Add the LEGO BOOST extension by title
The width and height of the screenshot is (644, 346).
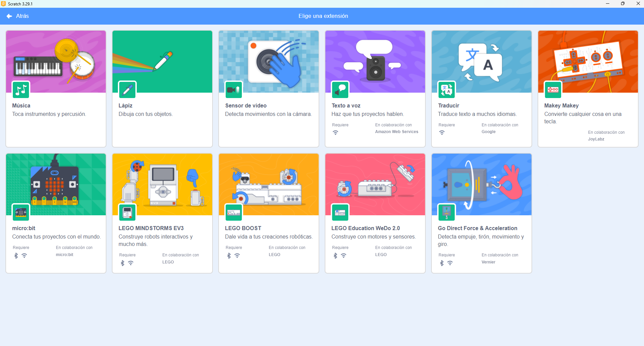click(243, 228)
